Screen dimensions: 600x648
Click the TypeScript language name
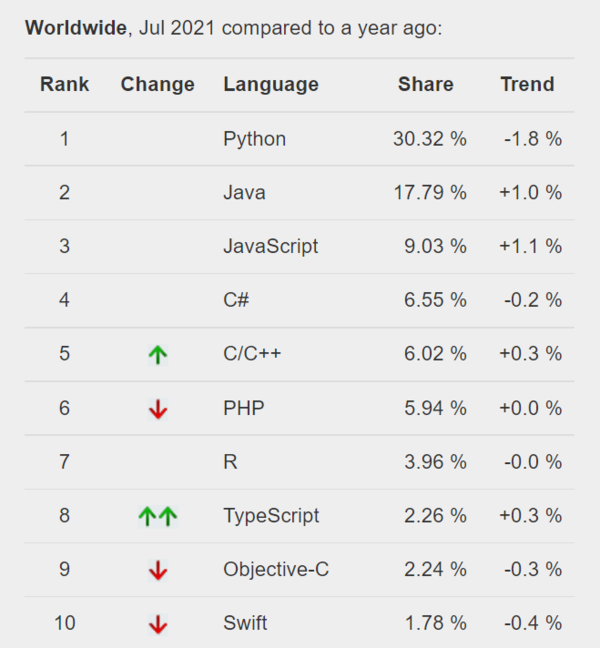(x=271, y=516)
